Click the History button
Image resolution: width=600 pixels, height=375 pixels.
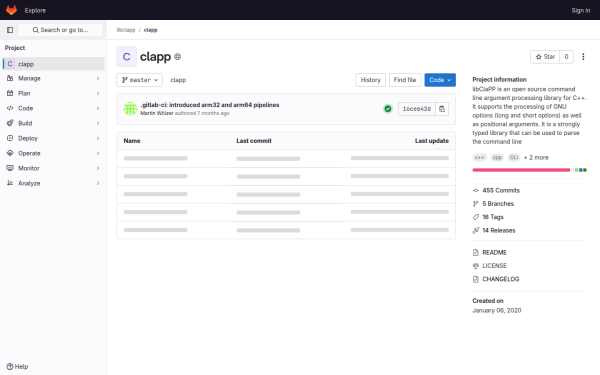(370, 80)
